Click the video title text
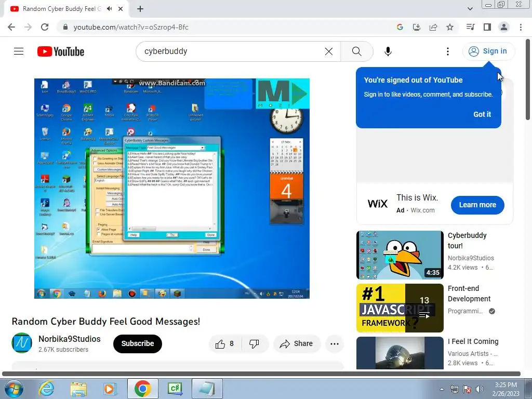This screenshot has width=532, height=399. pyautogui.click(x=106, y=321)
